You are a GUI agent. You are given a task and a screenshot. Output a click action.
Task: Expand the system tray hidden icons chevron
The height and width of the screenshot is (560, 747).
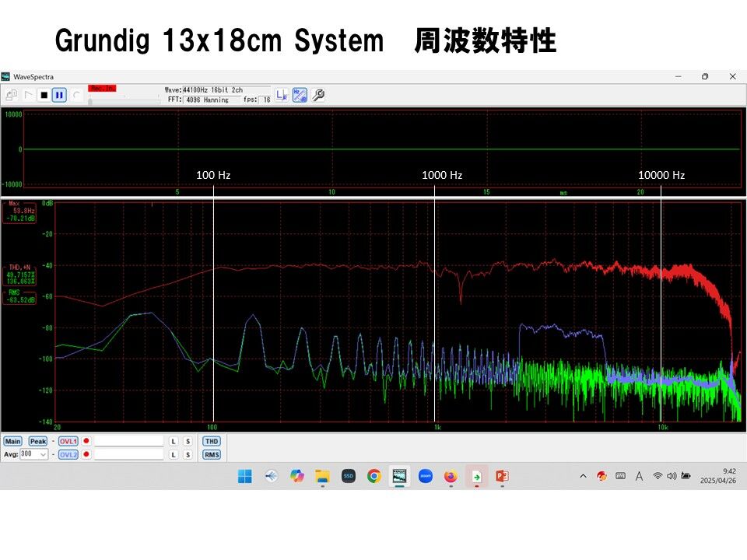pyautogui.click(x=583, y=476)
